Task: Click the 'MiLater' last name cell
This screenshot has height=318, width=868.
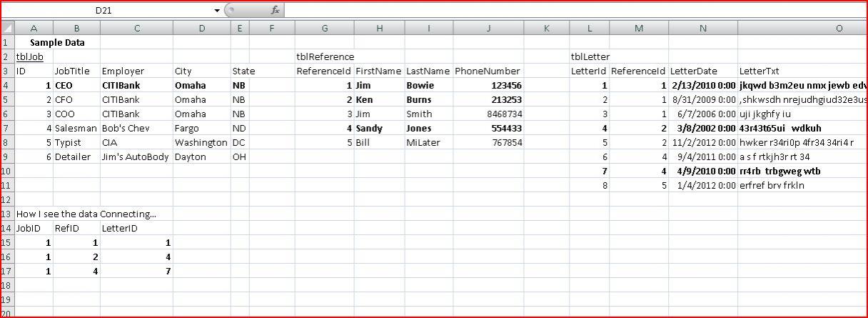Action: point(428,143)
